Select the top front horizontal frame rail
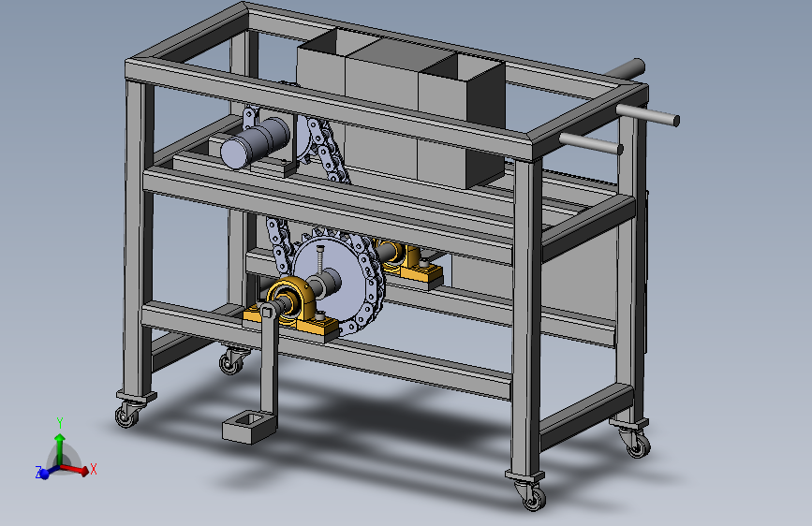This screenshot has height=526, width=812. (329, 110)
